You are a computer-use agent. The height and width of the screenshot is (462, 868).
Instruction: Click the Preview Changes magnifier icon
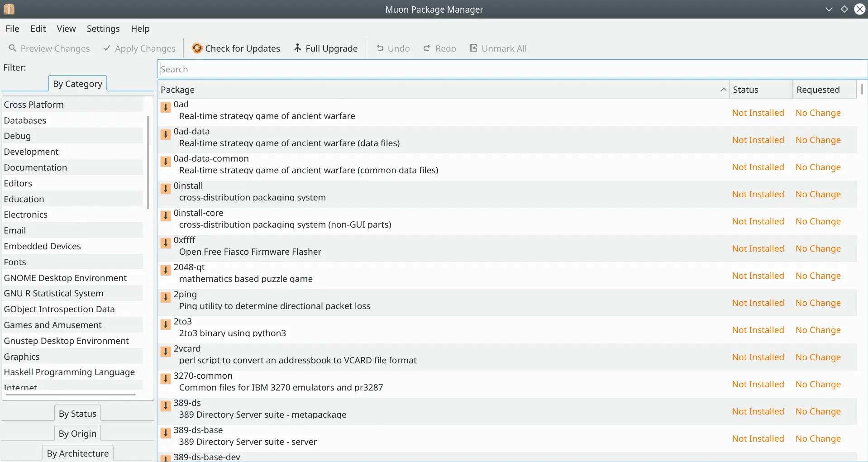(x=13, y=48)
